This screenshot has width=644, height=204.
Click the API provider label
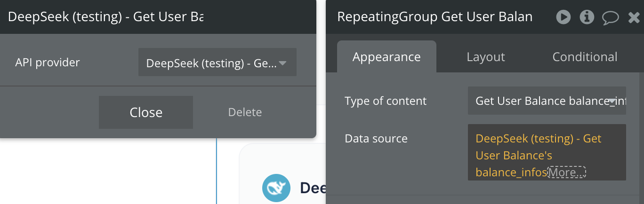48,63
